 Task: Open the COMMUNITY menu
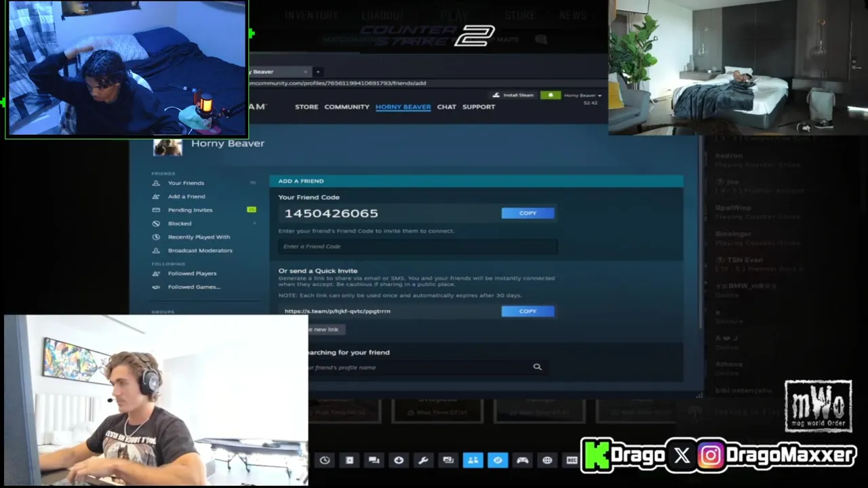347,107
